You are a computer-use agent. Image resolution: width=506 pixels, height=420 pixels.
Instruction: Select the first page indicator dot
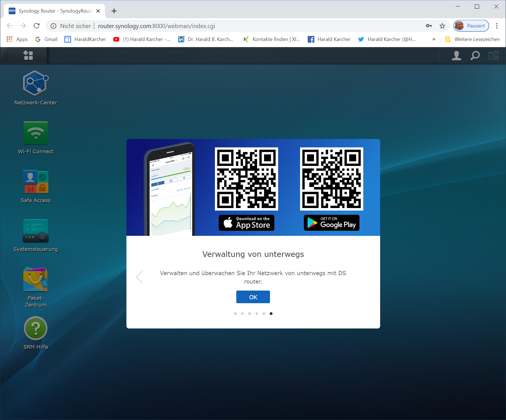[235, 314]
